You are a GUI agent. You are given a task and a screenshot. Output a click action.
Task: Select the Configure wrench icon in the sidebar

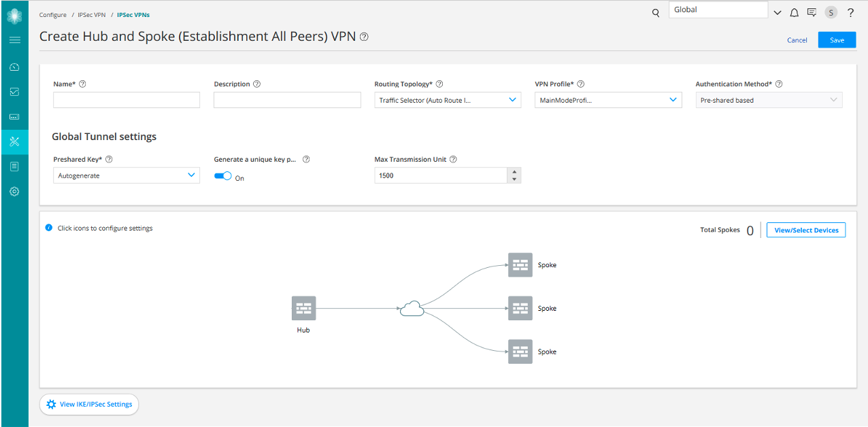pyautogui.click(x=14, y=141)
